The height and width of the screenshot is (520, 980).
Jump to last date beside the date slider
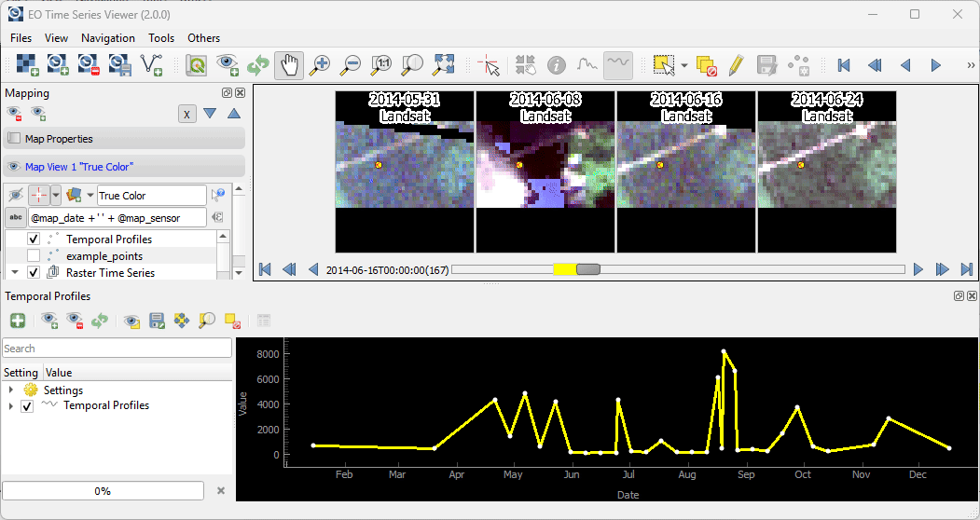[967, 269]
